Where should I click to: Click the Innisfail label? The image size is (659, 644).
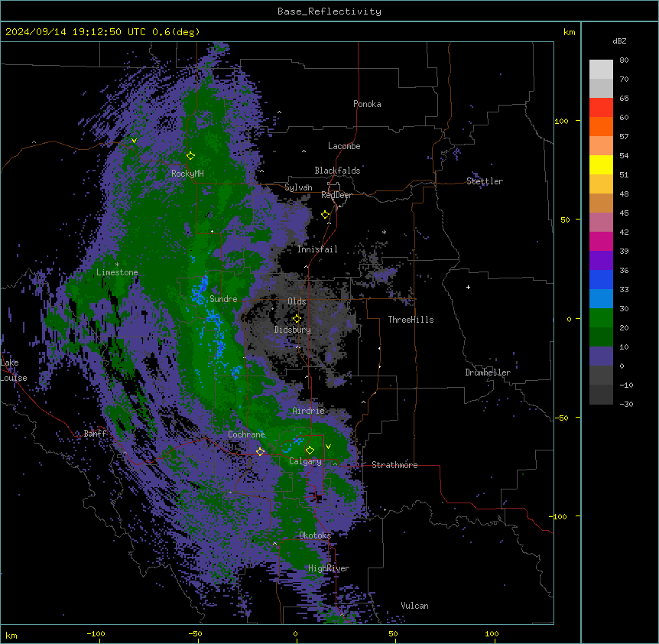point(317,249)
